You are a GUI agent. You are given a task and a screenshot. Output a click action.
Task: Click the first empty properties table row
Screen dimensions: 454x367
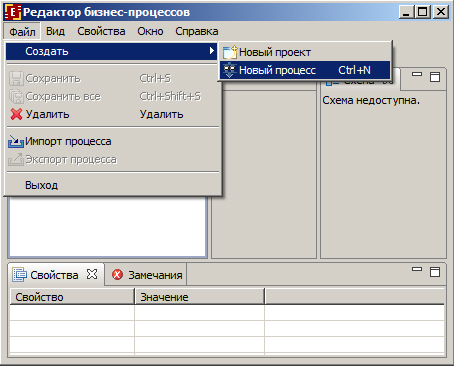[227, 313]
